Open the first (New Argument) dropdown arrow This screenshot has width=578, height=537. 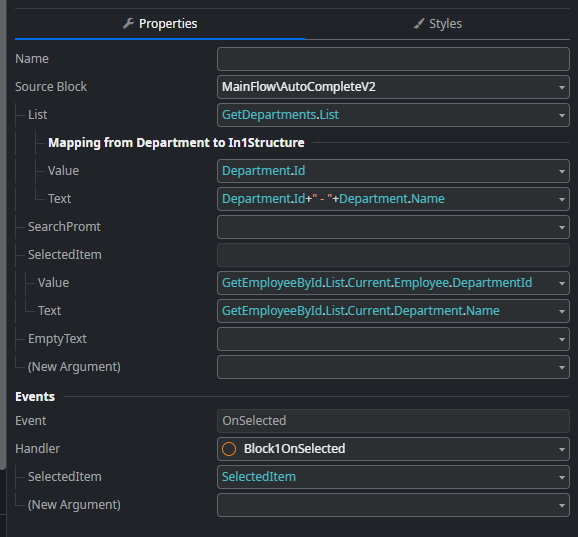click(562, 367)
